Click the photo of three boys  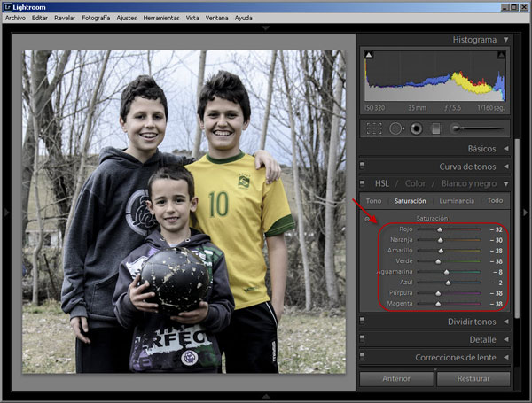(x=184, y=212)
